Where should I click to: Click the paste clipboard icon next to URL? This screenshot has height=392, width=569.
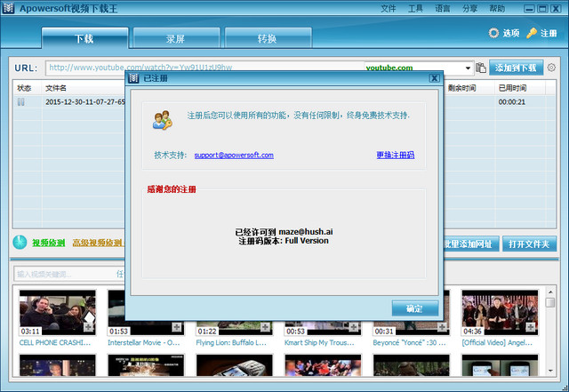click(481, 68)
